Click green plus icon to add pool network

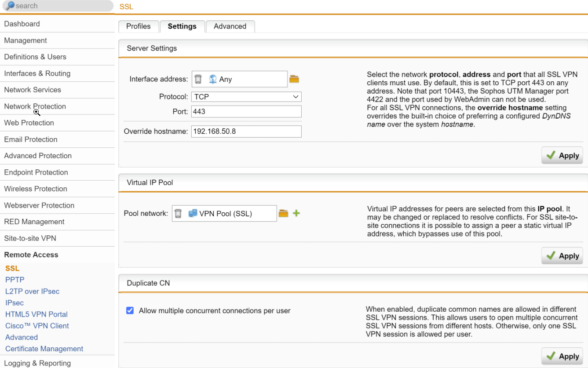[296, 214]
